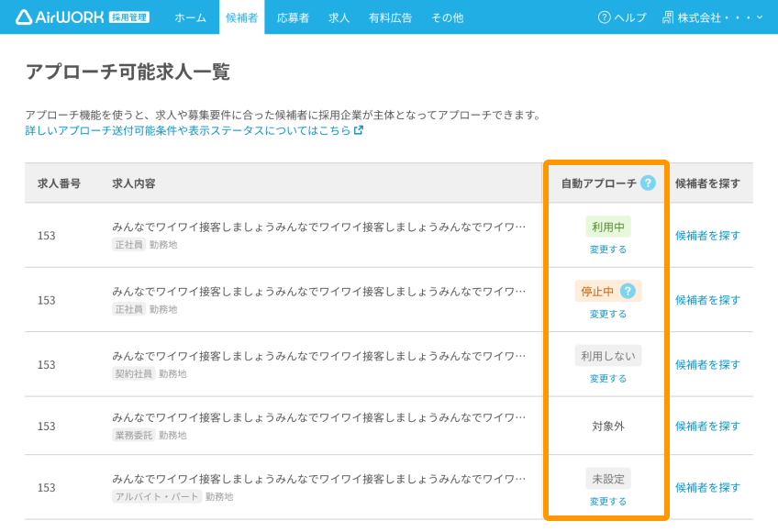Click 候補者を探す in the 契約社員 row

707,364
